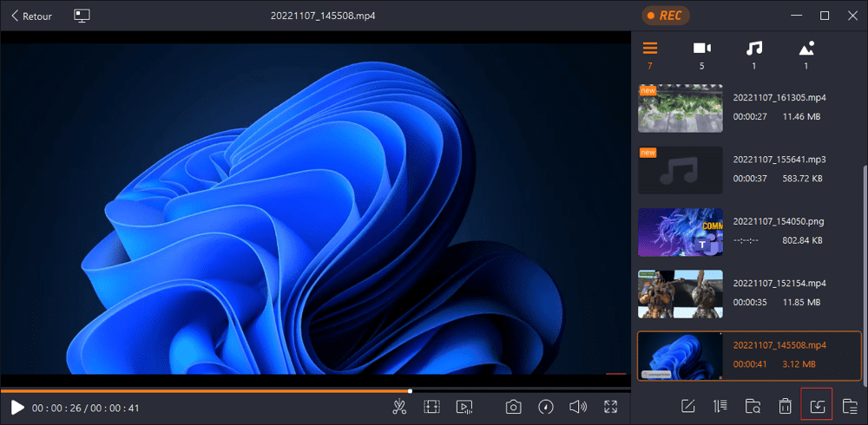The width and height of the screenshot is (868, 425).
Task: Open the scissors trim tool
Action: coord(399,408)
